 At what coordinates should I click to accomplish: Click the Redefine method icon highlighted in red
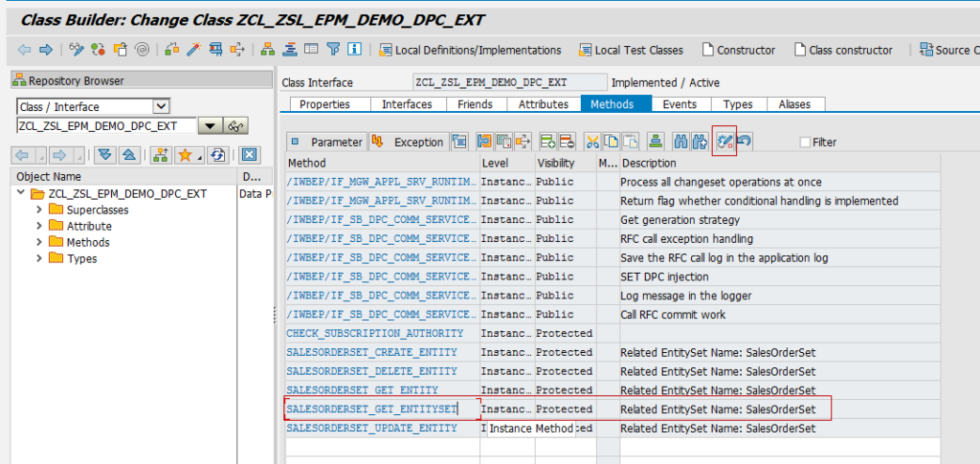724,142
